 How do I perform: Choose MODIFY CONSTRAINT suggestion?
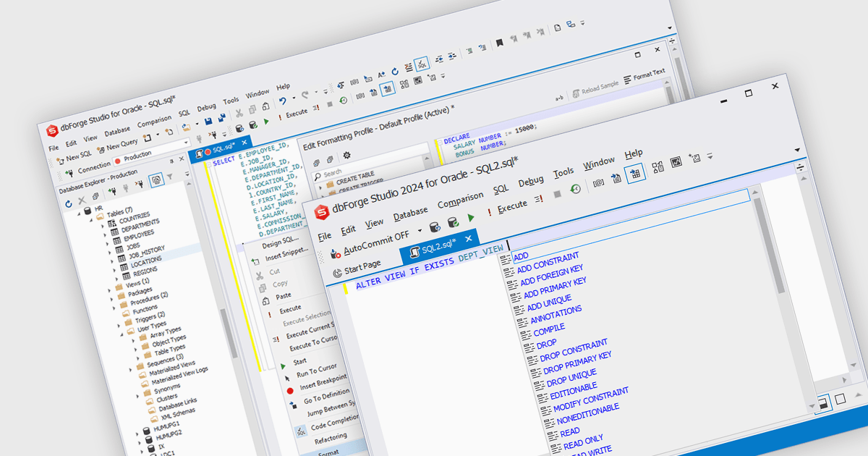(x=591, y=399)
